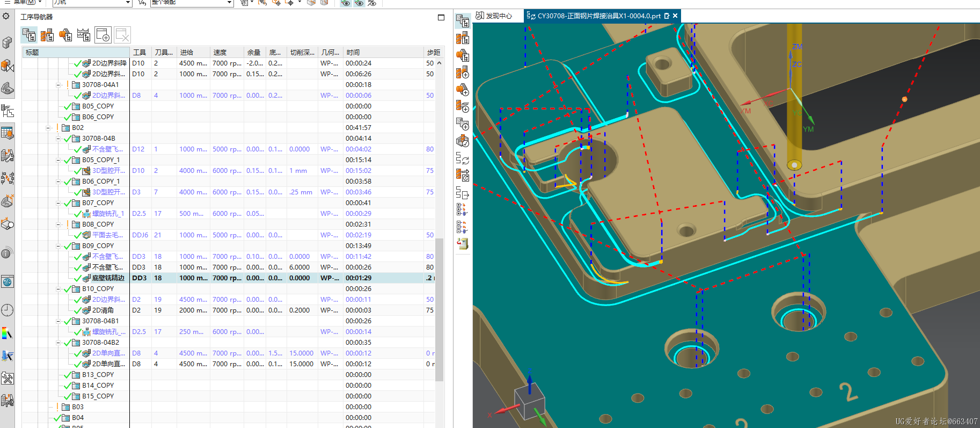The image size is (980, 428).
Task: Click the 步距 column header
Action: point(433,52)
